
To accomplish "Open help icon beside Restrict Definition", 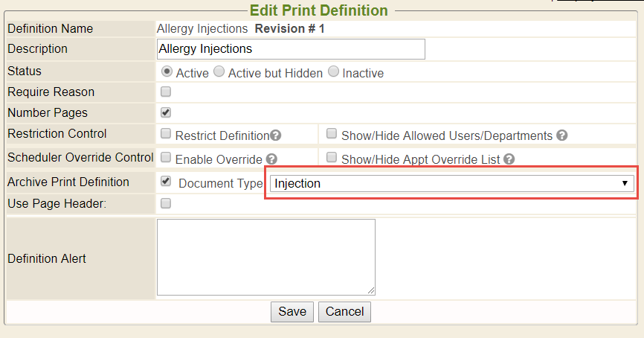I will (x=275, y=135).
